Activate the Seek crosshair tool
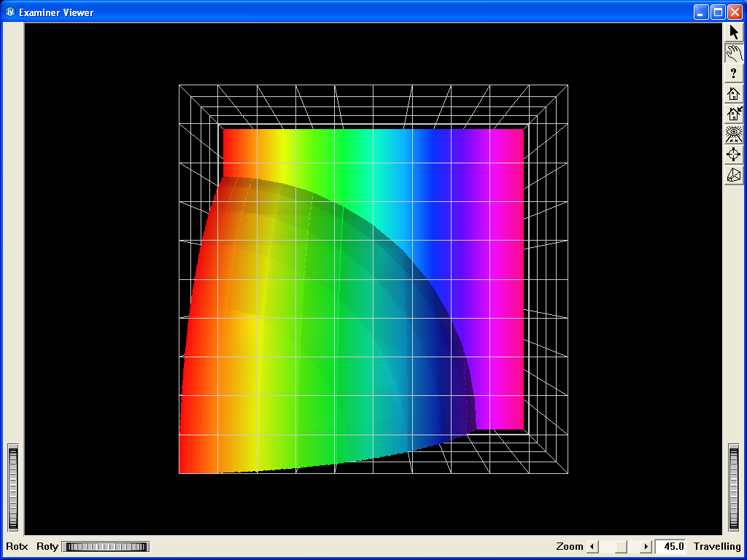 (734, 154)
